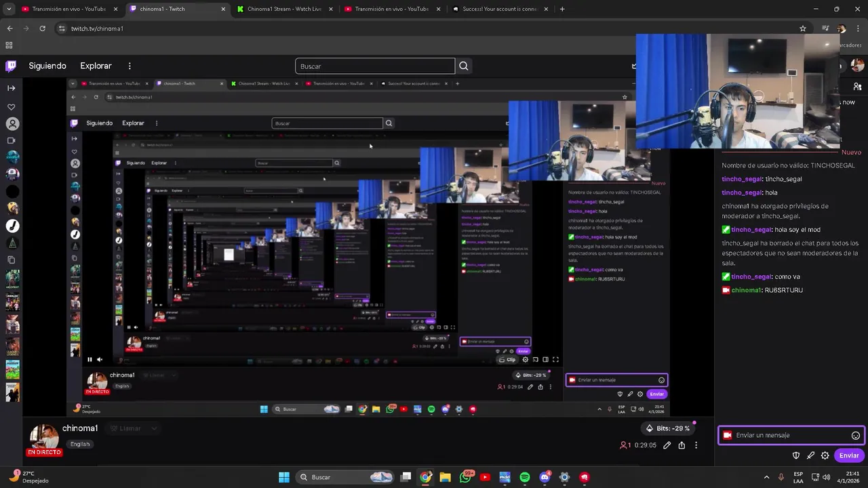Close the chinoma1 - Twitch browser tab
868x488 pixels.
[223, 9]
